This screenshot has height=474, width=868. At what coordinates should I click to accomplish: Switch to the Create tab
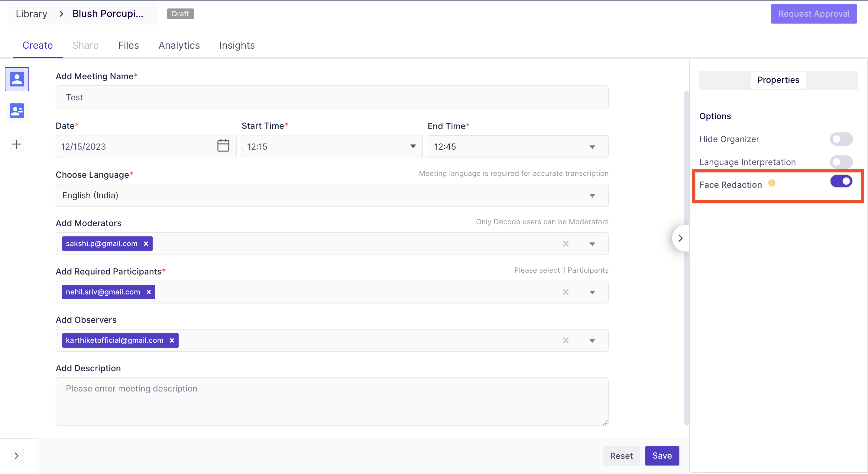click(38, 45)
